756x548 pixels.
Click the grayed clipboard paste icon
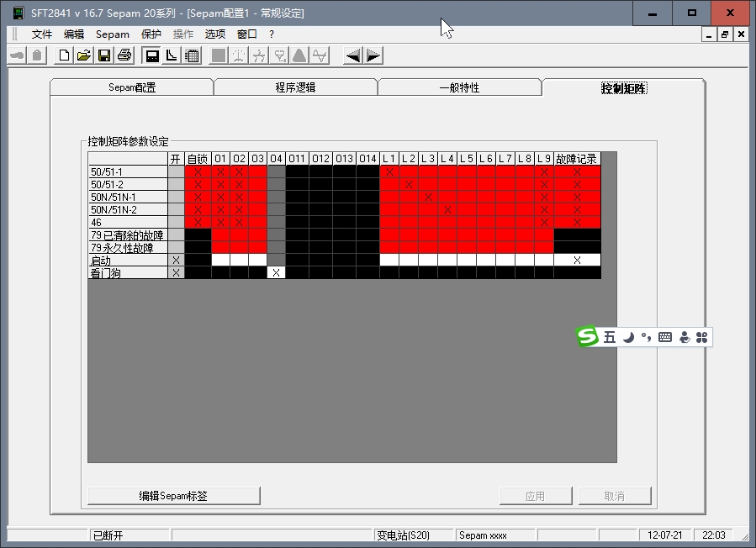pyautogui.click(x=37, y=56)
